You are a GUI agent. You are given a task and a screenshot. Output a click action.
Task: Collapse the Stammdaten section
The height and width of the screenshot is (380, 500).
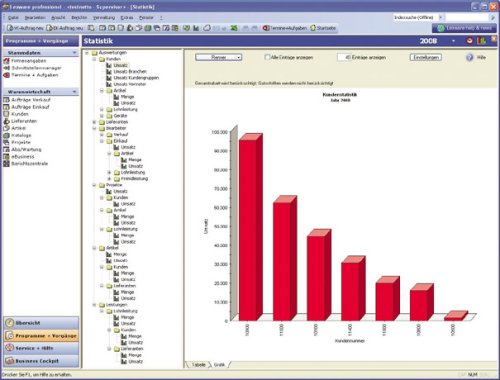(x=74, y=53)
